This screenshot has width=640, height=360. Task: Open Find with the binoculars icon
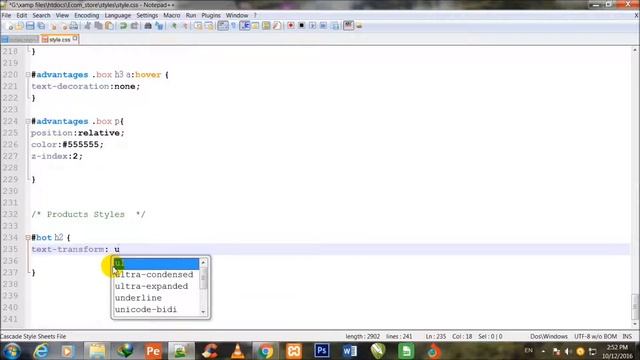[x=148, y=26]
